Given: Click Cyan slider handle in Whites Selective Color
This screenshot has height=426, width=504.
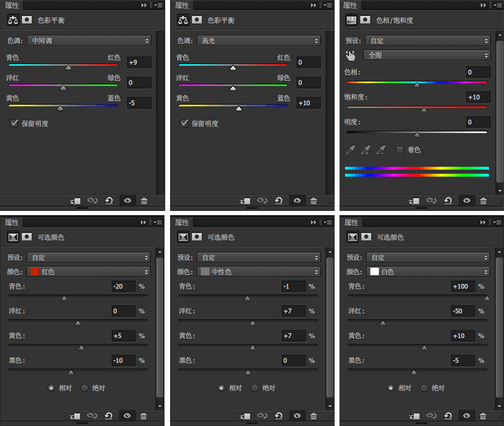Looking at the screenshot, I should (x=487, y=298).
